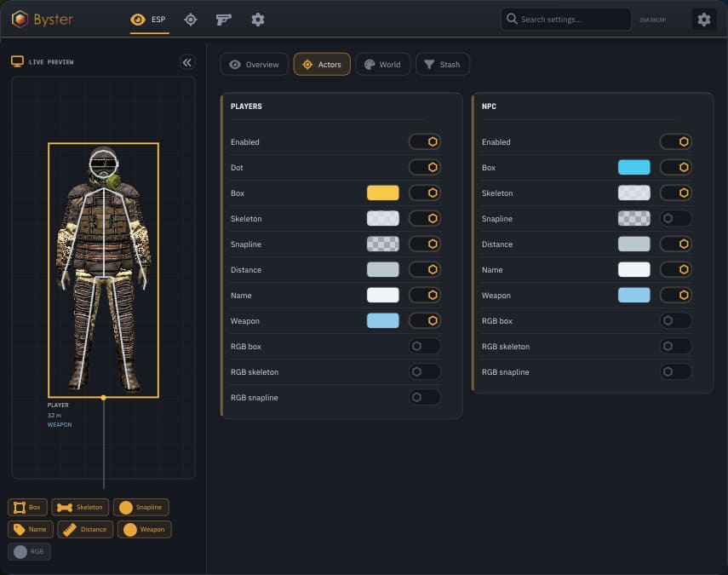728x575 pixels.
Task: Enable Players RGB skeleton toggle
Action: (x=424, y=371)
